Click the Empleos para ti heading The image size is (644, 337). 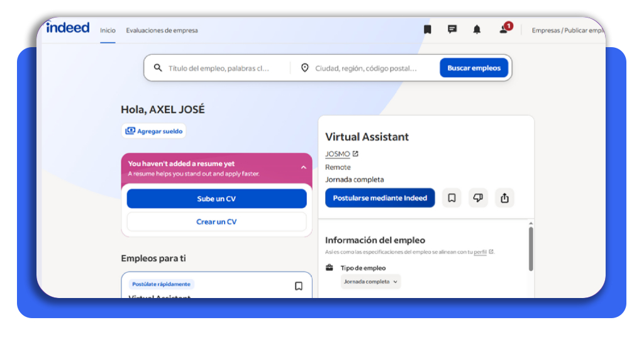pyautogui.click(x=153, y=258)
